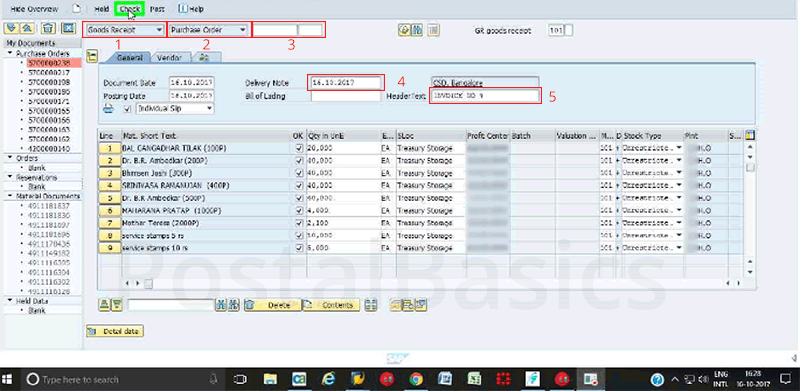Click the new document page icon
800x391 pixels.
point(77,9)
